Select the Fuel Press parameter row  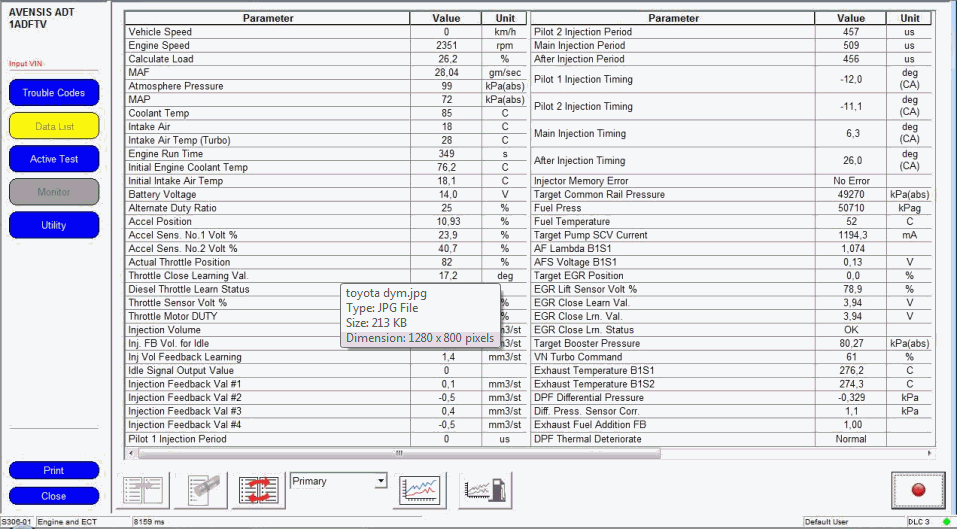point(672,208)
